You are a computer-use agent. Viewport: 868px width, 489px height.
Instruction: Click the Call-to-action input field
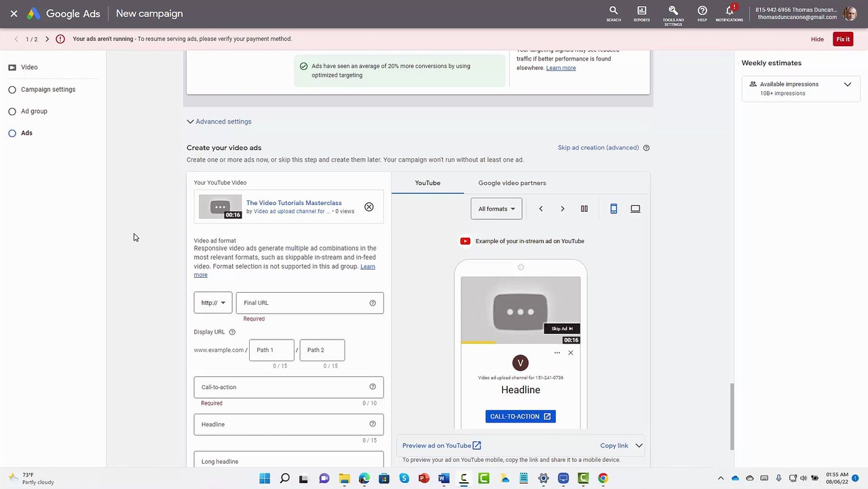click(288, 387)
